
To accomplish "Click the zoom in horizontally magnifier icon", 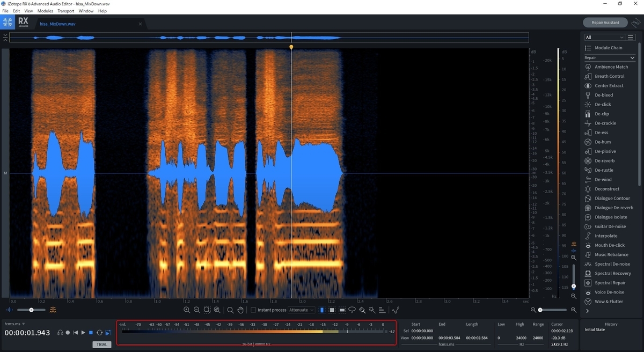I will point(187,310).
